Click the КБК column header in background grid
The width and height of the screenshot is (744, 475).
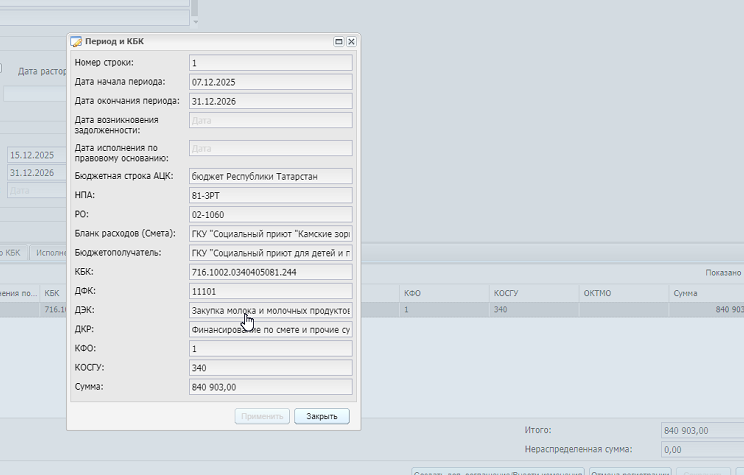coord(54,293)
